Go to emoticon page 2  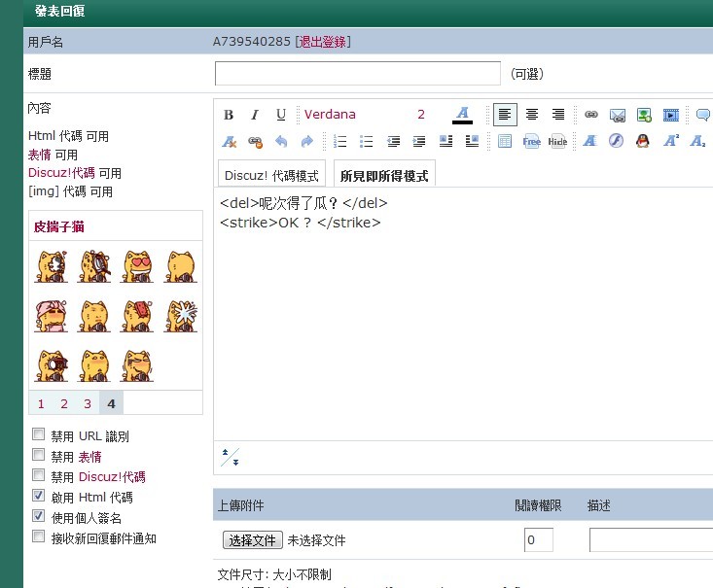click(x=64, y=403)
